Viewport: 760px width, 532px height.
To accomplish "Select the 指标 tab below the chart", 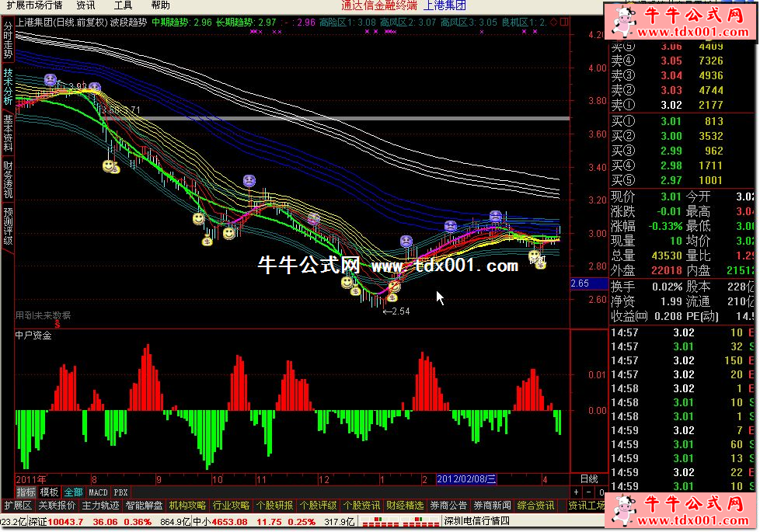I will coord(26,492).
